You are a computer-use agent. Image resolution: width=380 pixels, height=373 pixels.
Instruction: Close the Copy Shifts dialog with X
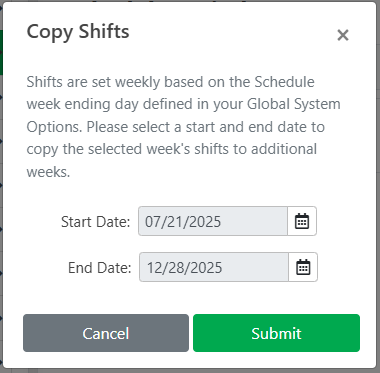pos(343,35)
